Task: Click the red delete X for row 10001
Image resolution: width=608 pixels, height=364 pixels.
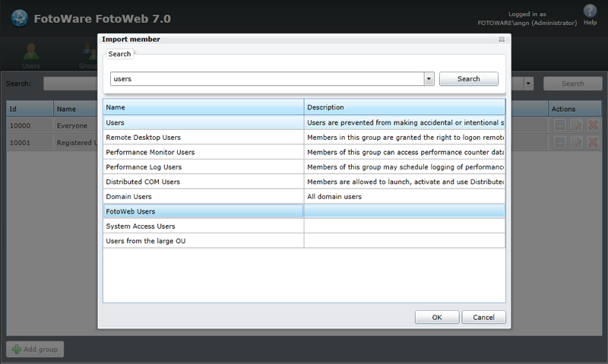Action: pos(593,142)
